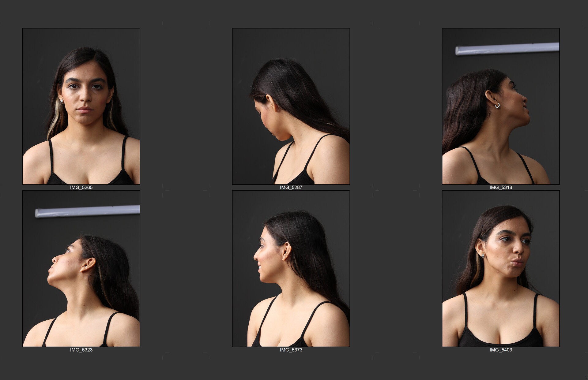Click the IMG_5265 filename label

(x=81, y=187)
